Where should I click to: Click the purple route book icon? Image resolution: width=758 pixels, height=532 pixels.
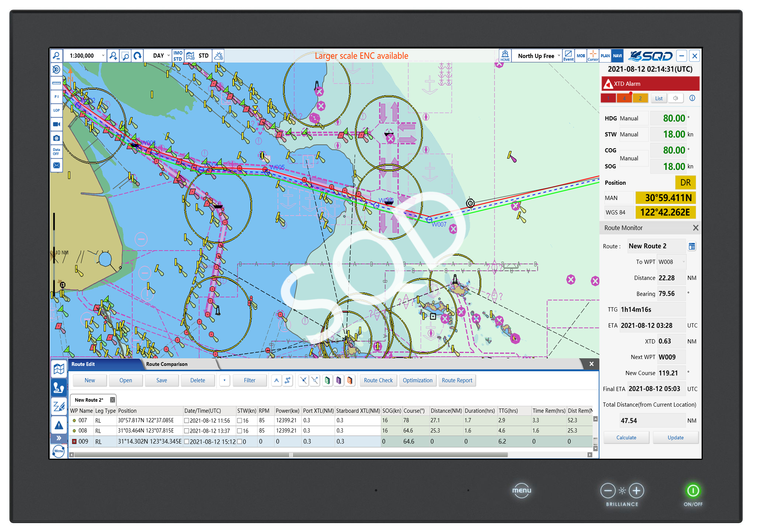[x=339, y=380]
